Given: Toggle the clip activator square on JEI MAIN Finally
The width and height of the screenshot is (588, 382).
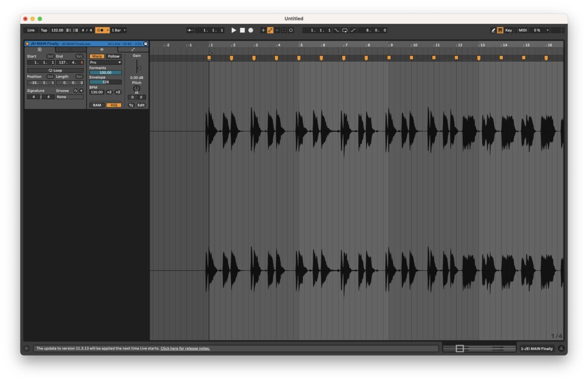Looking at the screenshot, I should click(x=27, y=44).
